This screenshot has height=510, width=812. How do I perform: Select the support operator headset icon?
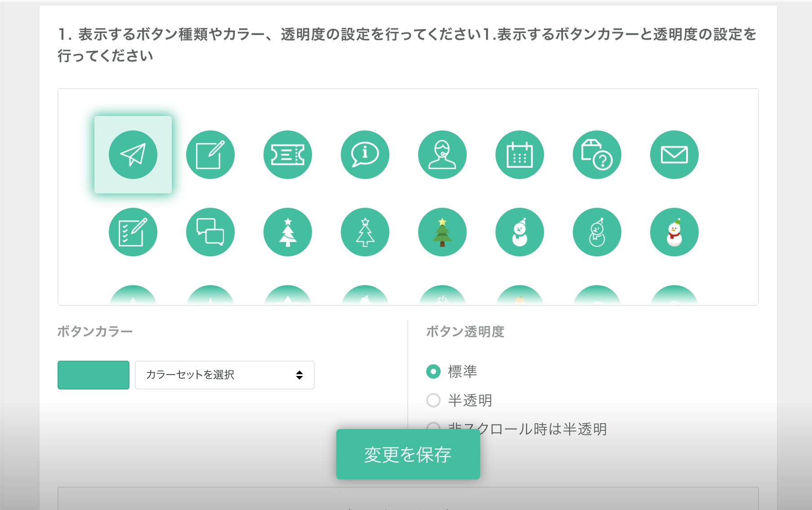[x=442, y=155]
